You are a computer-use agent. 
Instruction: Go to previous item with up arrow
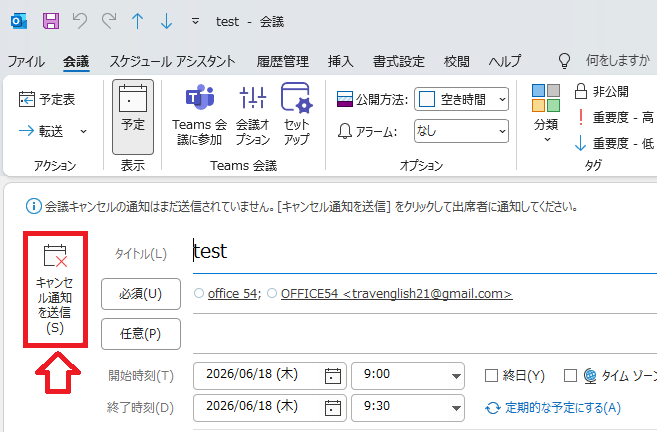click(137, 21)
